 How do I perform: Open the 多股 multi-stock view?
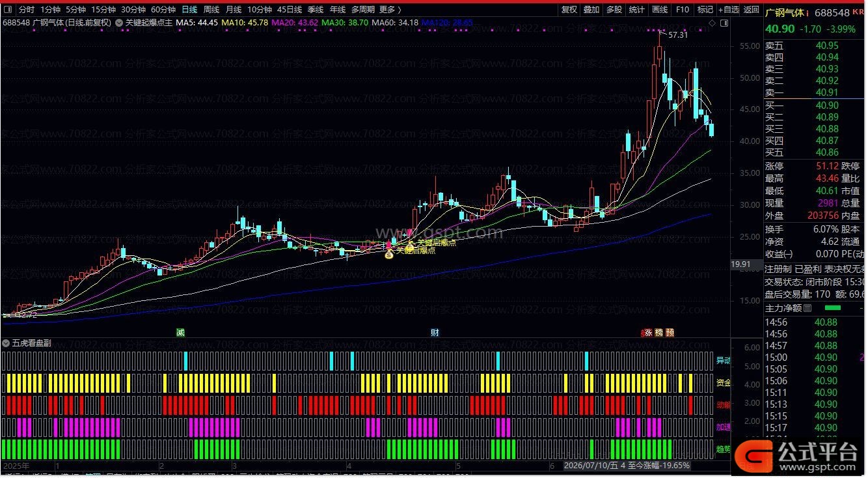pos(614,10)
